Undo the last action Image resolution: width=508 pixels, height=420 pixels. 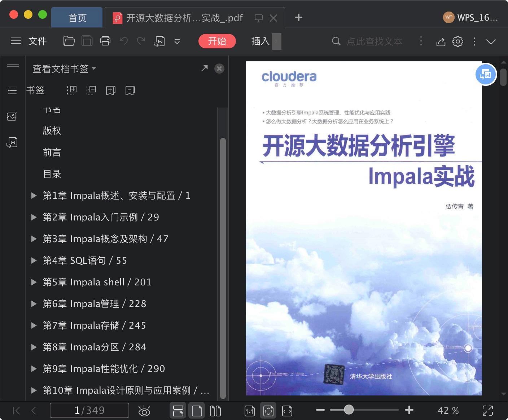pyautogui.click(x=124, y=41)
